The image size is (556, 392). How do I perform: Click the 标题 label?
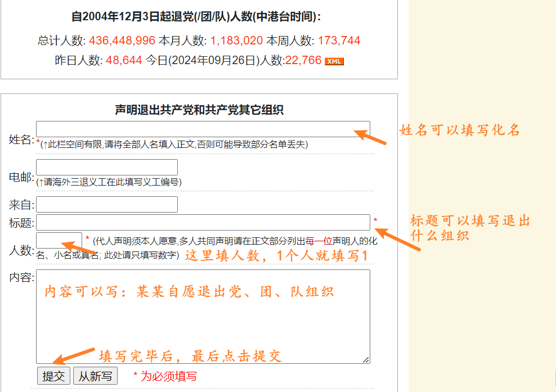point(21,223)
